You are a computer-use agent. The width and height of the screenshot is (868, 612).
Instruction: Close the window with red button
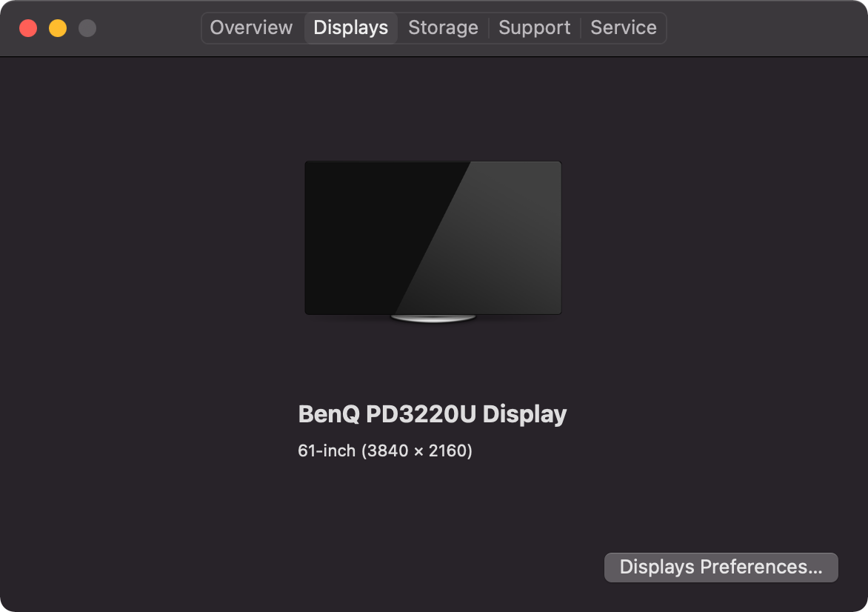tap(28, 28)
